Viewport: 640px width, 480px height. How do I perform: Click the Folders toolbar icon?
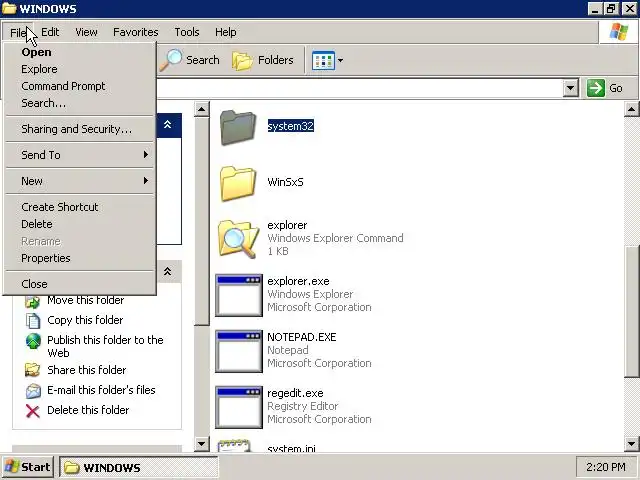click(242, 60)
